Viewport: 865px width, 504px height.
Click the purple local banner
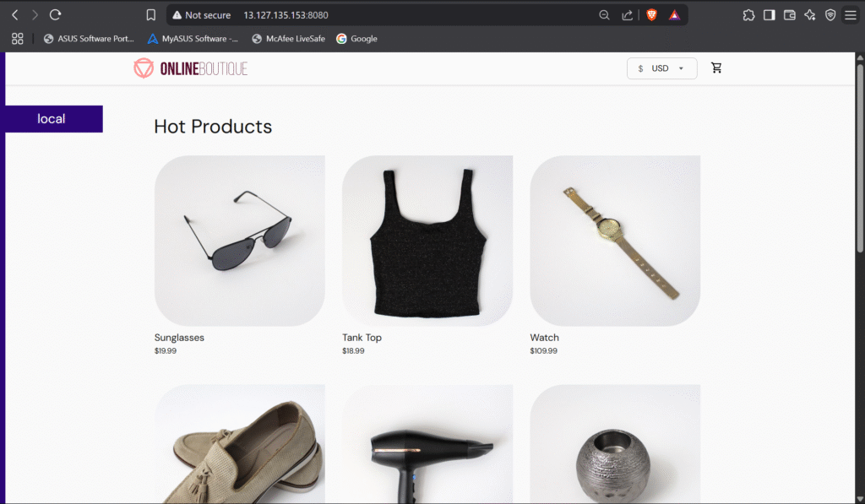[x=53, y=118]
